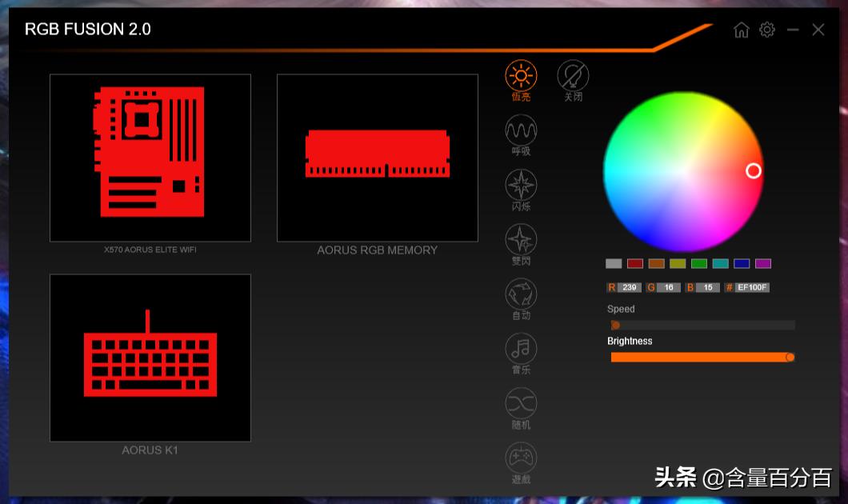Select the 双闪 double flash mode icon
This screenshot has width=848, height=504.
[x=521, y=239]
